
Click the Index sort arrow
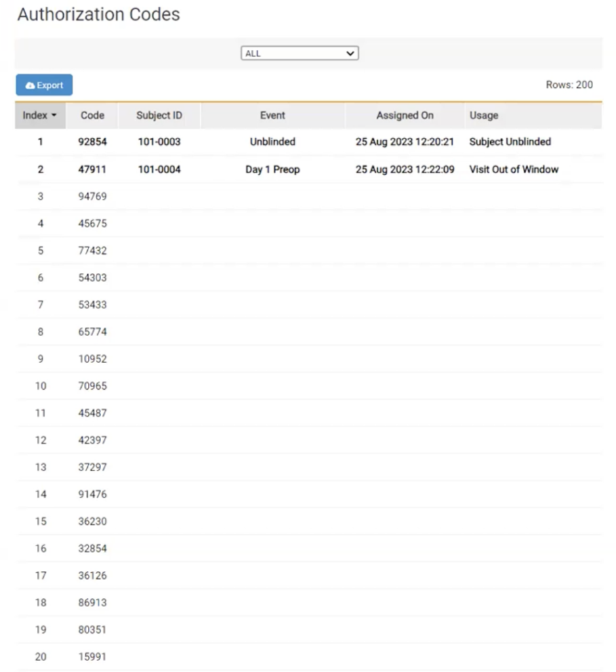pyautogui.click(x=54, y=115)
